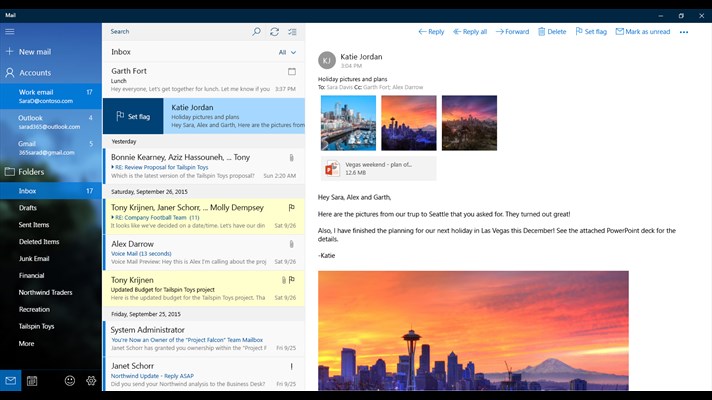
Task: Click the Inbox heading above message list
Action: (x=121, y=52)
